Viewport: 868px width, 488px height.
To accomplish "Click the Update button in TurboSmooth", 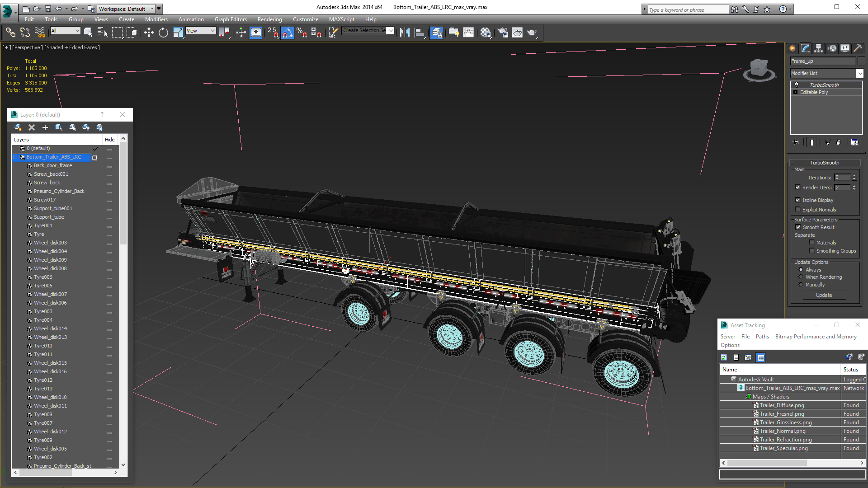I will (x=824, y=295).
